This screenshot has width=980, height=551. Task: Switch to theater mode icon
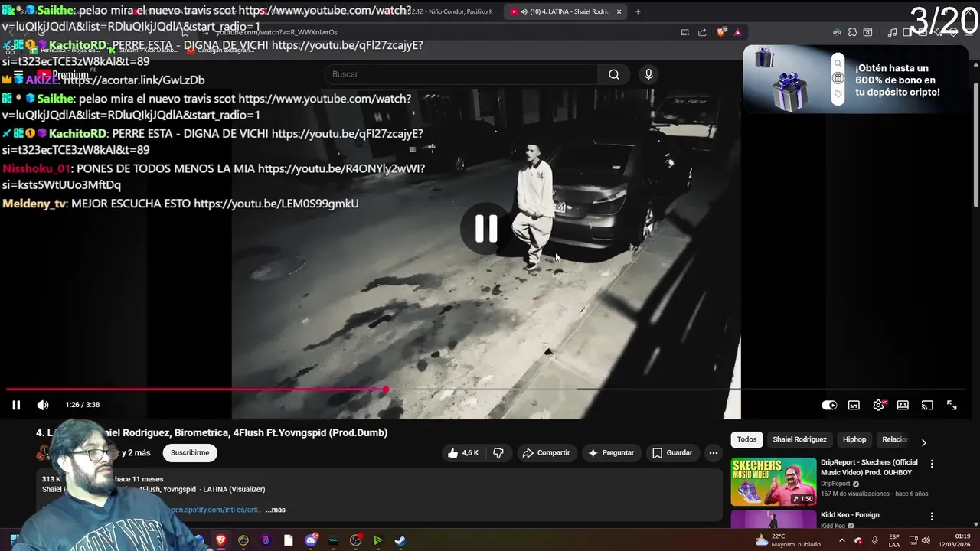pyautogui.click(x=903, y=405)
